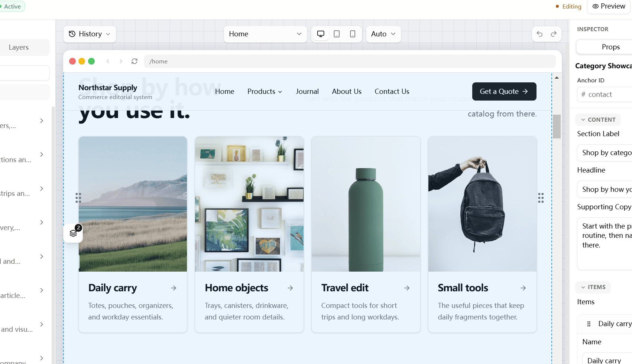Switch to mobile phone viewport icon
Viewport: 632px width, 364px height.
353,34
